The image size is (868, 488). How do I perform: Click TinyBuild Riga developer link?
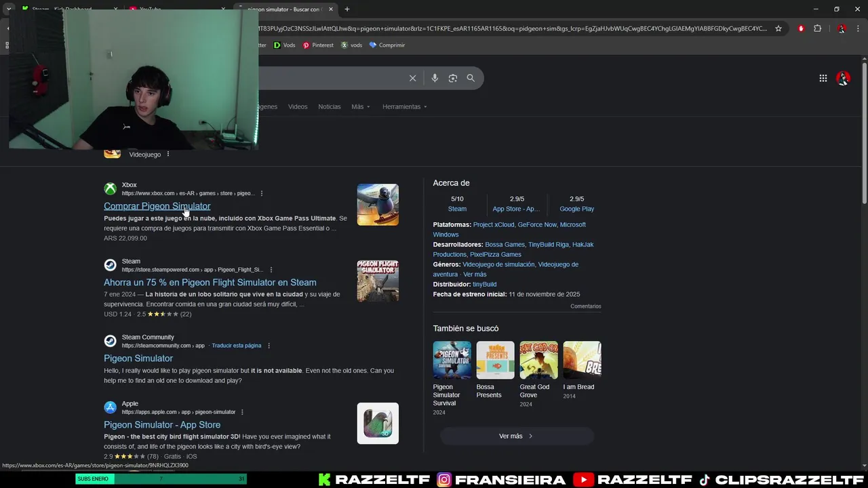(548, 245)
